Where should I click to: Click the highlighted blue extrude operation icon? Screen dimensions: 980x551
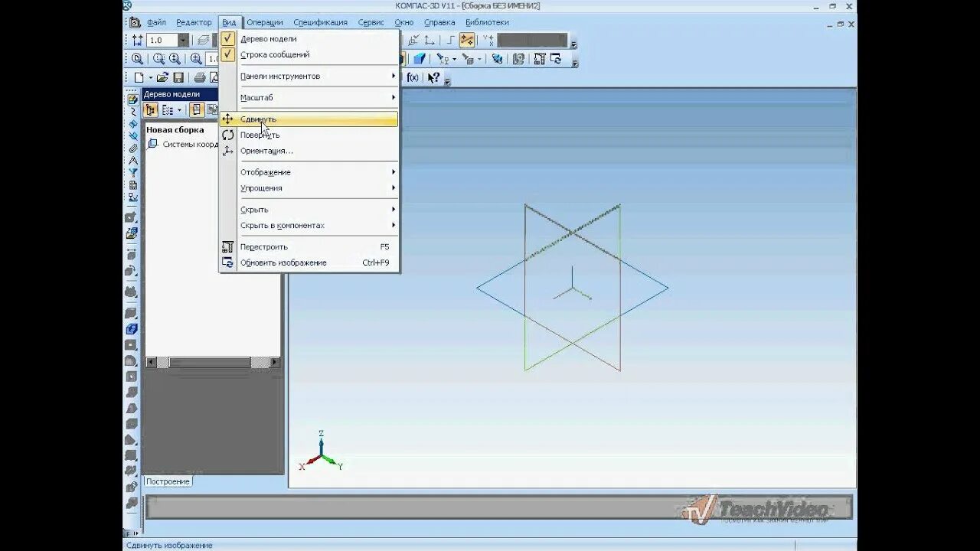132,329
